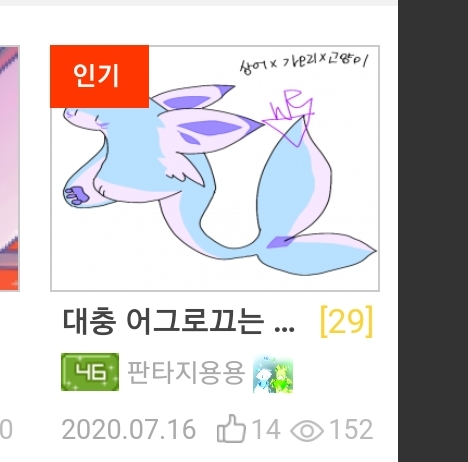Click the post date 2020.07.16

click(129, 429)
